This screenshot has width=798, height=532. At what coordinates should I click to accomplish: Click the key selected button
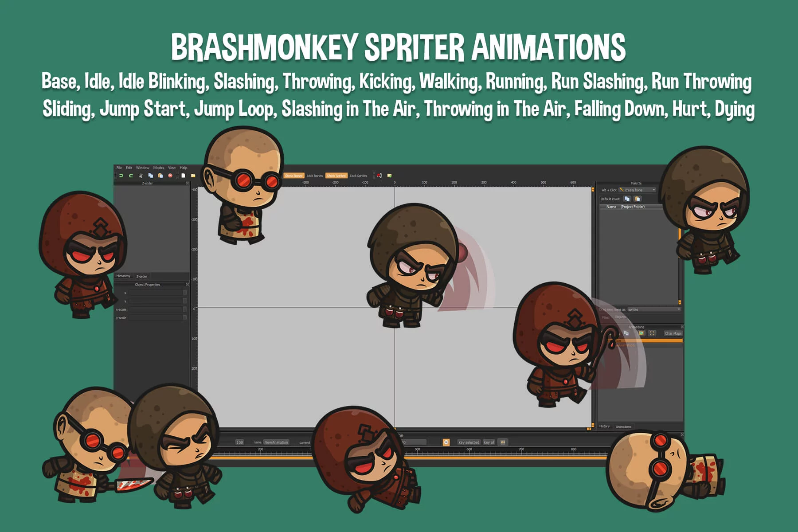[469, 442]
